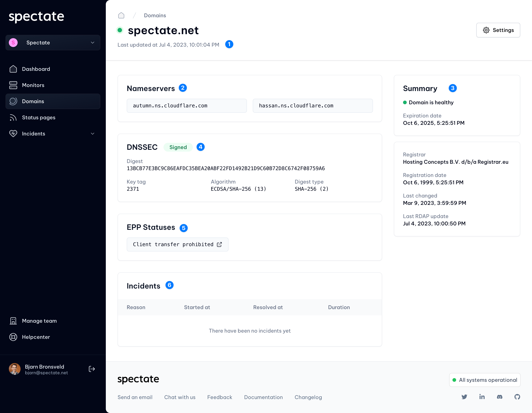
Task: Click the Incidents heartbeat icon
Action: [13, 134]
